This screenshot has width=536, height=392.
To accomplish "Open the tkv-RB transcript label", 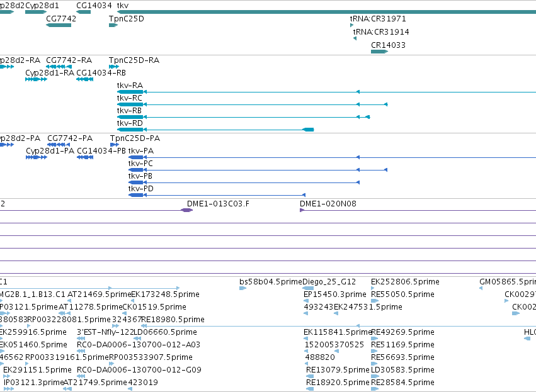I will click(129, 111).
